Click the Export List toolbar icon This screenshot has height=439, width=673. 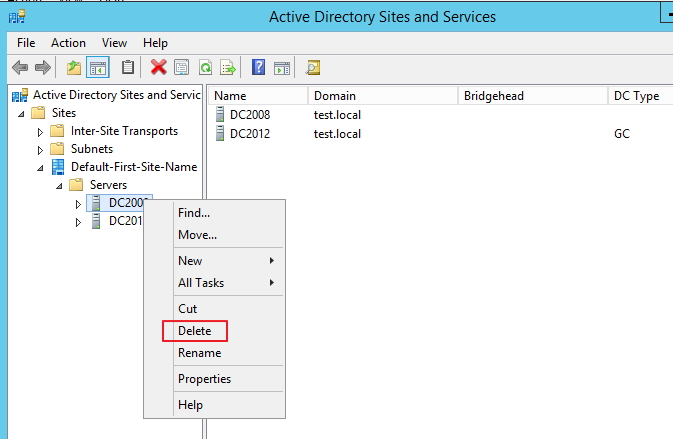point(228,67)
